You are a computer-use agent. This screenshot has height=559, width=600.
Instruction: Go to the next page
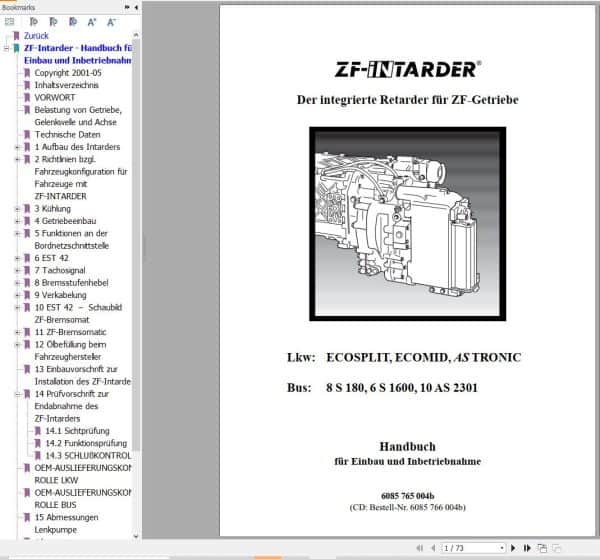[513, 548]
